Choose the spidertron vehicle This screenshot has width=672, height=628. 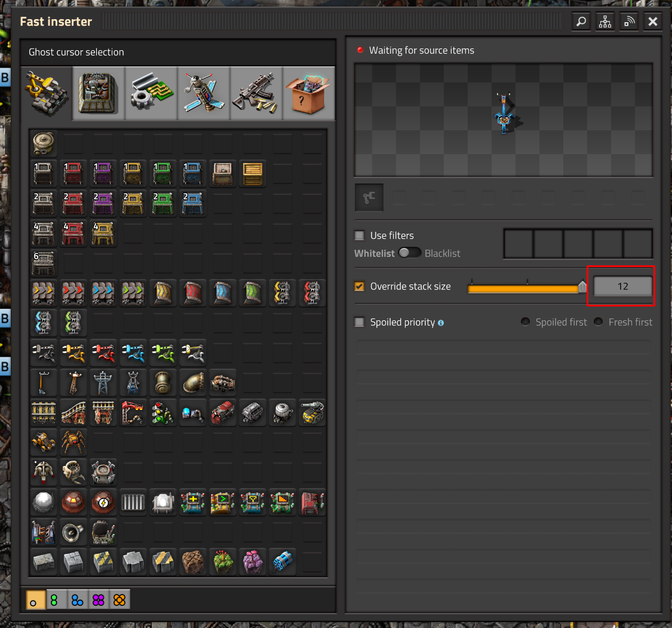(x=73, y=442)
